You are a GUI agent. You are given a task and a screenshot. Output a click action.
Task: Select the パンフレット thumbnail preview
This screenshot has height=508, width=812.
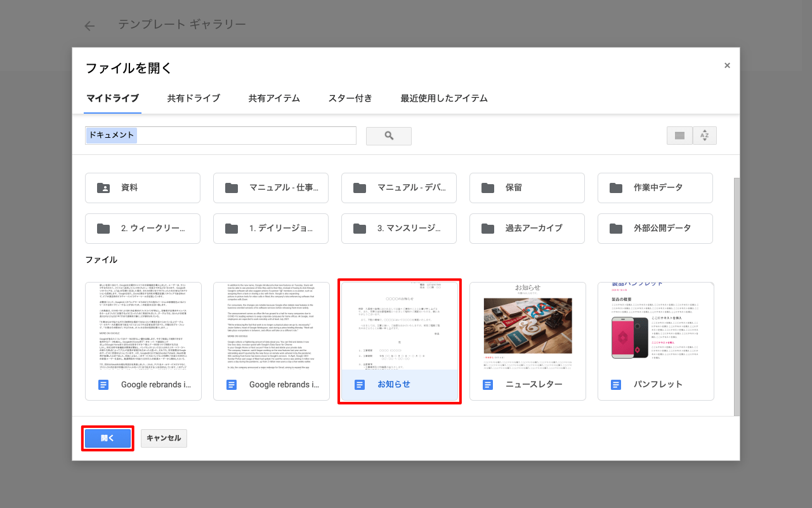point(656,326)
